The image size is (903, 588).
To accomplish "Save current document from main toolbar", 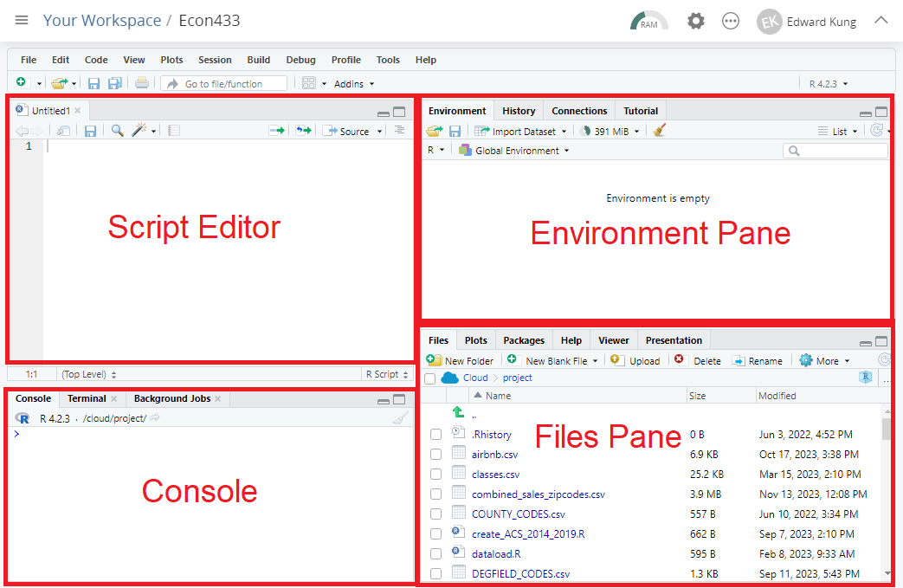I will [x=94, y=83].
